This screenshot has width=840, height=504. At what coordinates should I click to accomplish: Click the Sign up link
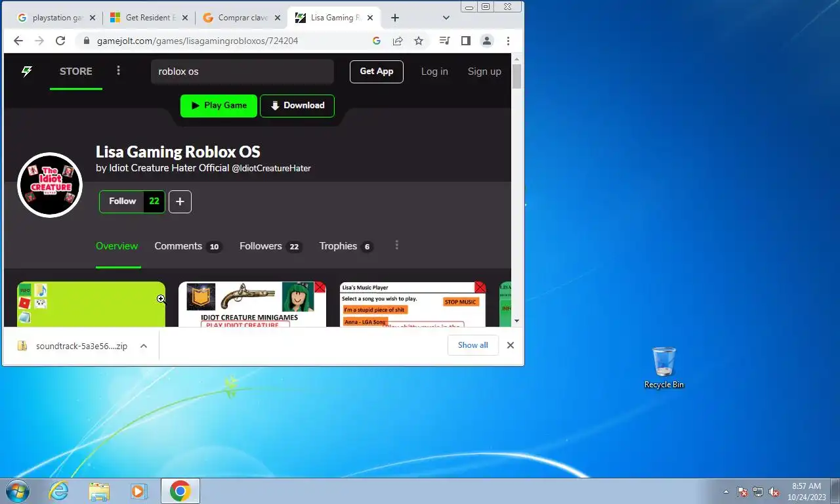click(484, 72)
